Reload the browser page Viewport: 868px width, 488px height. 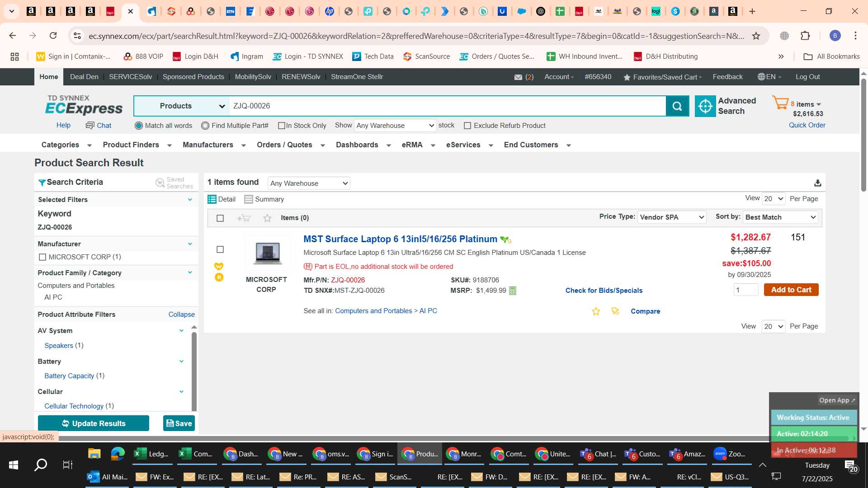53,36
